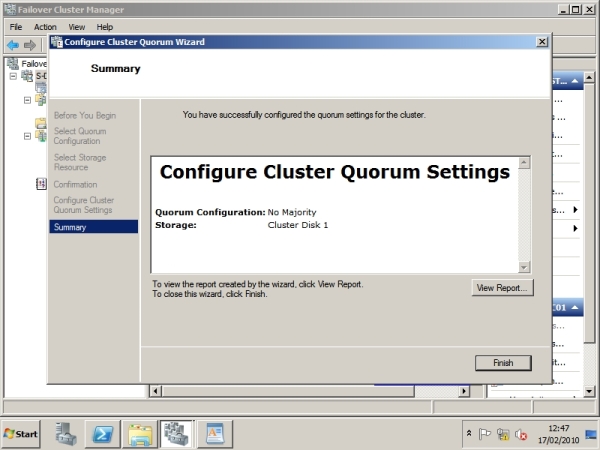
Task: Select the Before You Begin step
Action: point(85,115)
